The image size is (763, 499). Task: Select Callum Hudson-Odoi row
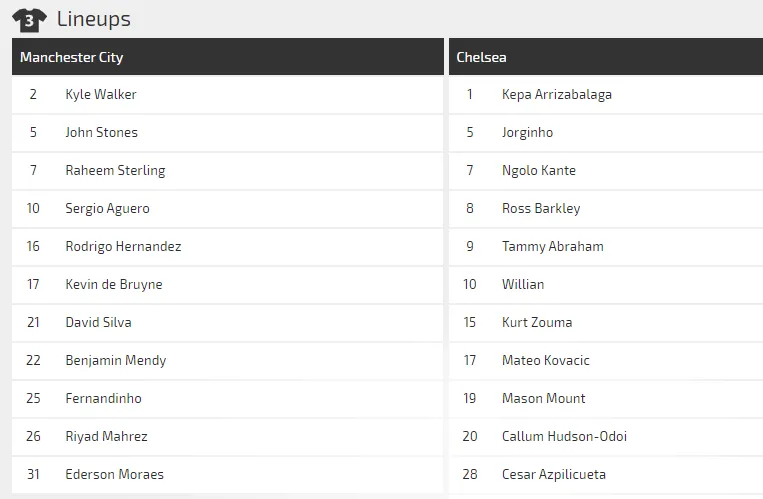[565, 437]
